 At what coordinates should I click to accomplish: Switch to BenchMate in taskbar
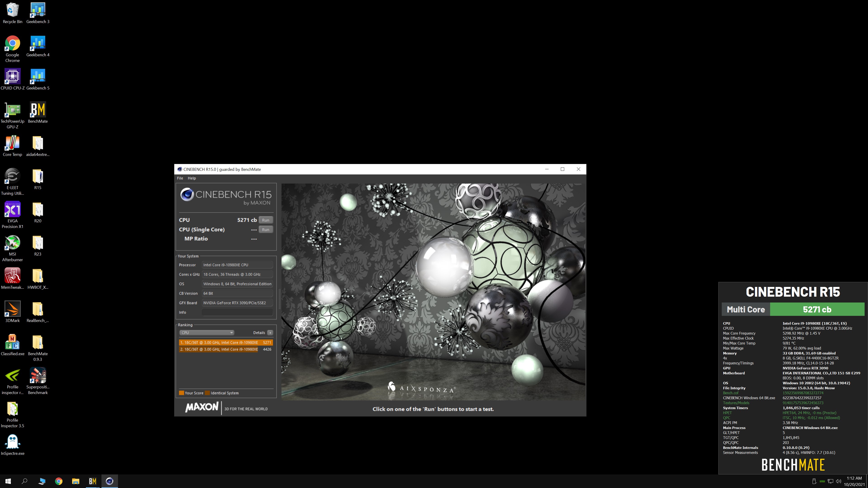click(92, 481)
